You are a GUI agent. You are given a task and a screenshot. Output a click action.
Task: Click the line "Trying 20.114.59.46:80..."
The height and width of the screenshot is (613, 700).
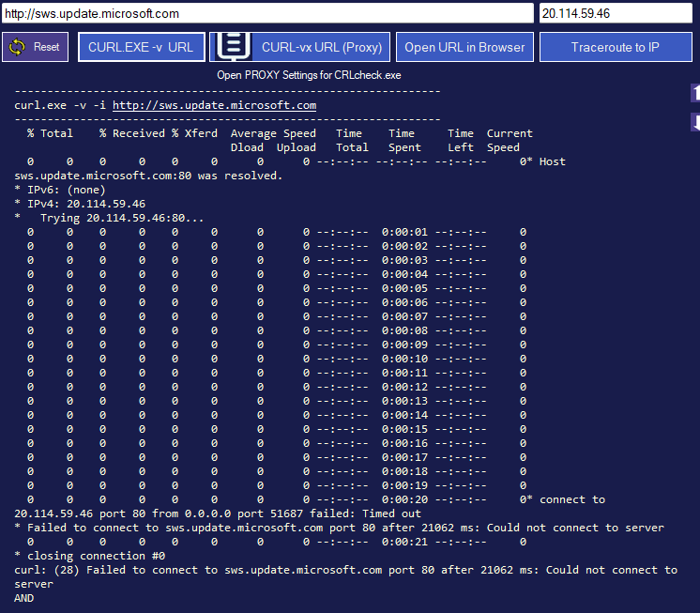point(122,219)
